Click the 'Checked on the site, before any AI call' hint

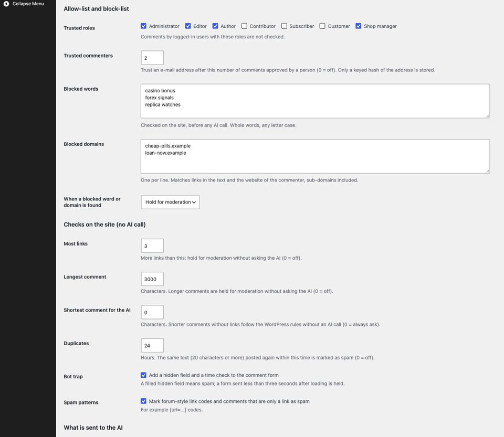(x=218, y=125)
